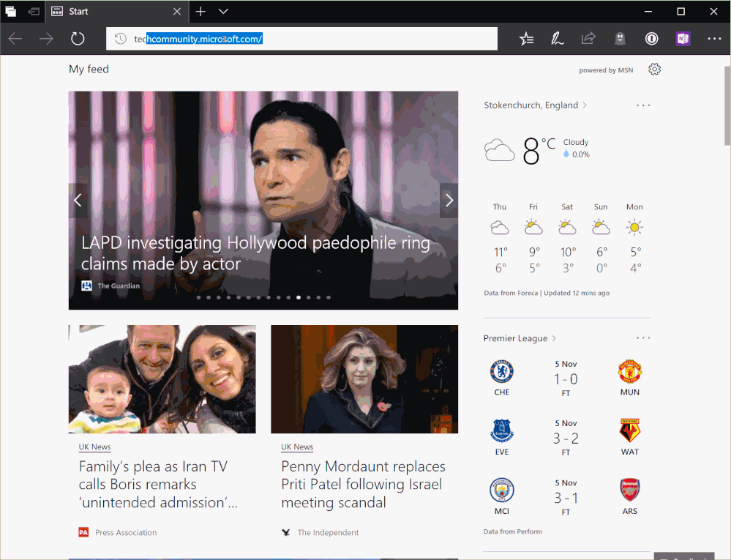Open the 1Password extension icon
This screenshot has height=560, width=731.
[x=651, y=39]
